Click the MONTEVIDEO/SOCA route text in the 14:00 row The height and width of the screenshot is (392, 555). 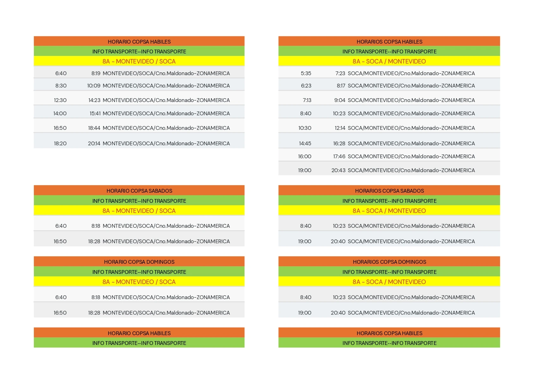pyautogui.click(x=166, y=113)
